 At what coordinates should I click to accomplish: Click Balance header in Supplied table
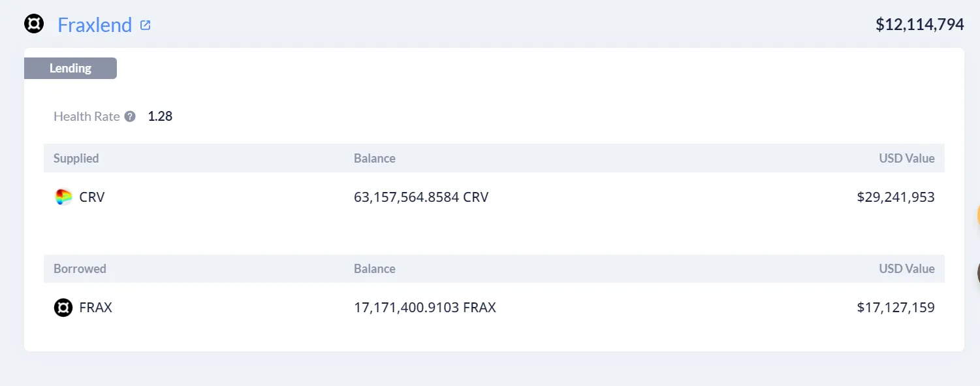click(x=375, y=158)
